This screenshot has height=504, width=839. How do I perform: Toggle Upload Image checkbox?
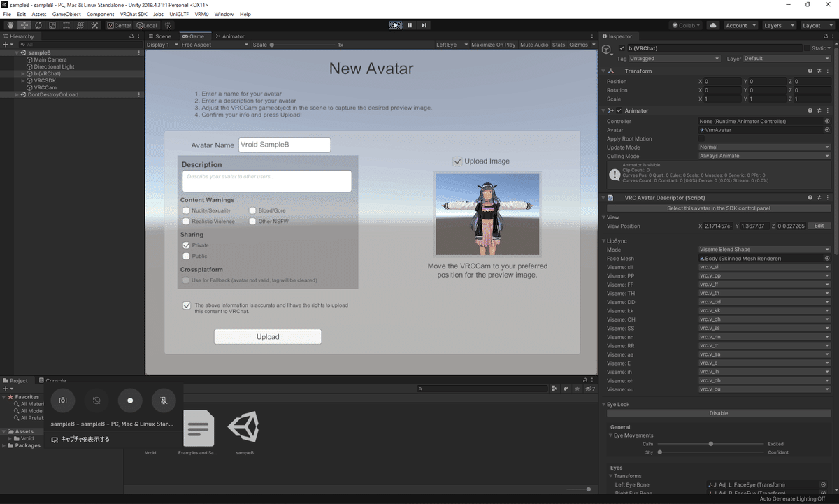458,161
